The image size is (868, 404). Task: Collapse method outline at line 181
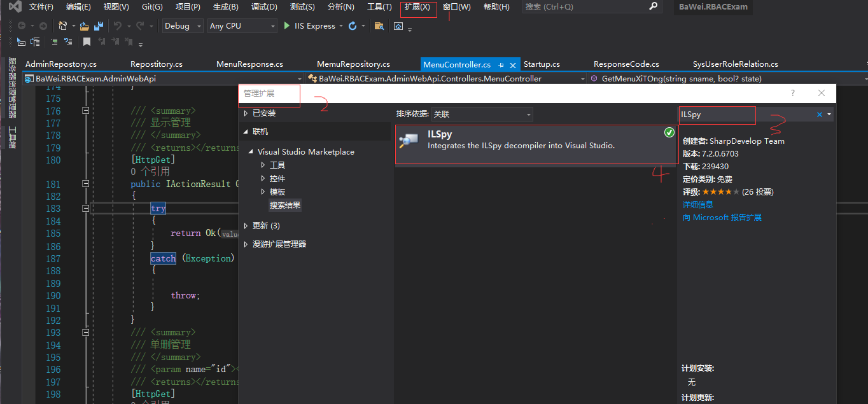click(85, 183)
